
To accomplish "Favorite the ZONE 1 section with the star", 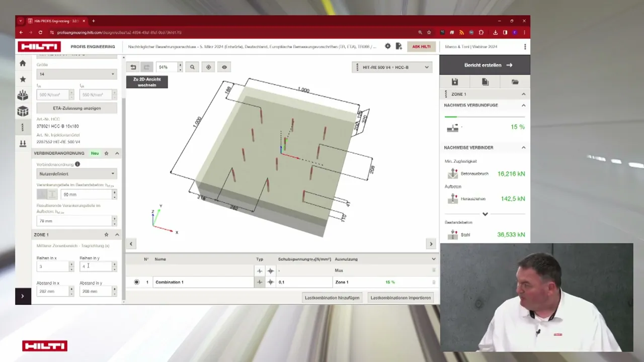I will click(106, 235).
